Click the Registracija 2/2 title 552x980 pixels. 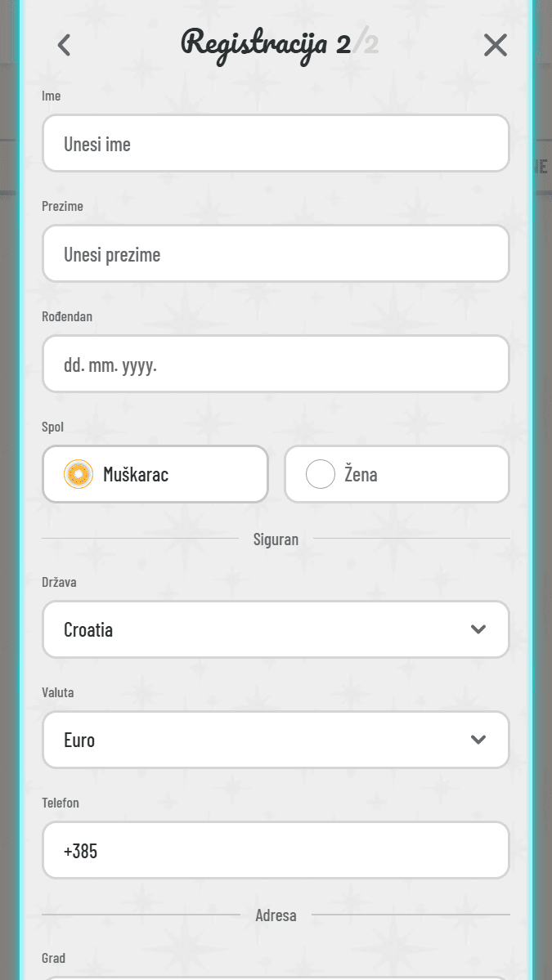[278, 44]
